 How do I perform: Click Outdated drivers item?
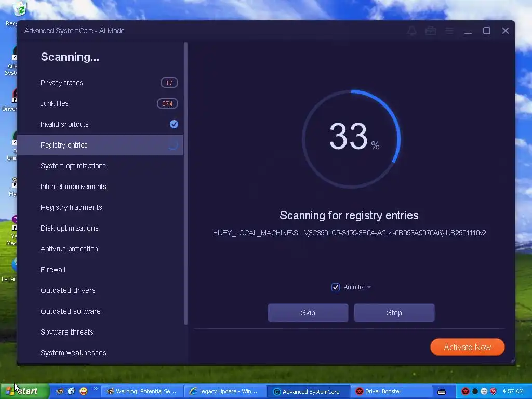tap(100, 290)
